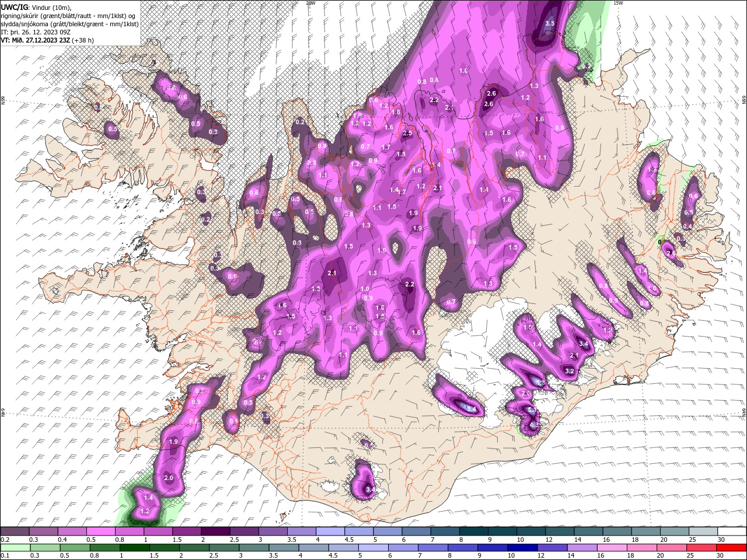
Task: Click the 0.2 swatch in the upper snow legend
Action: point(15,531)
